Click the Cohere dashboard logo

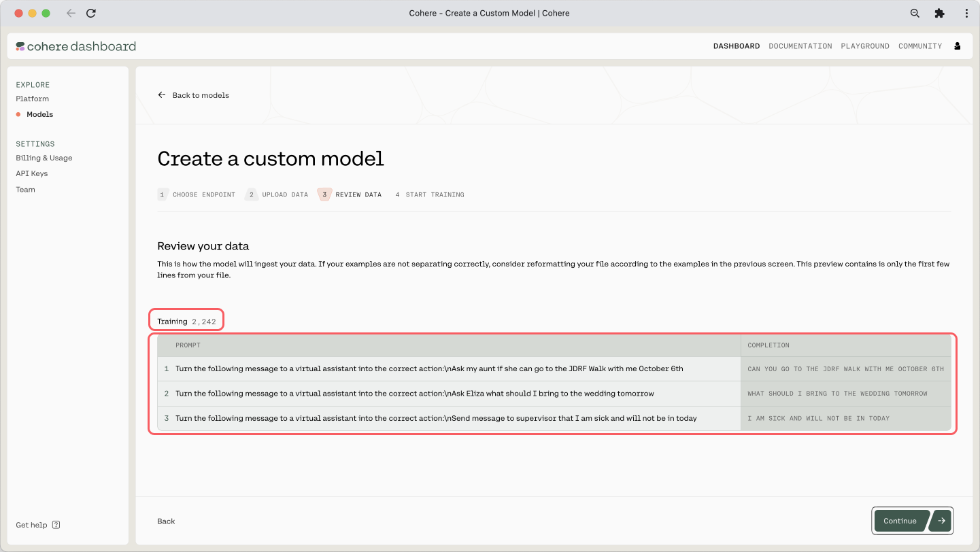tap(76, 46)
